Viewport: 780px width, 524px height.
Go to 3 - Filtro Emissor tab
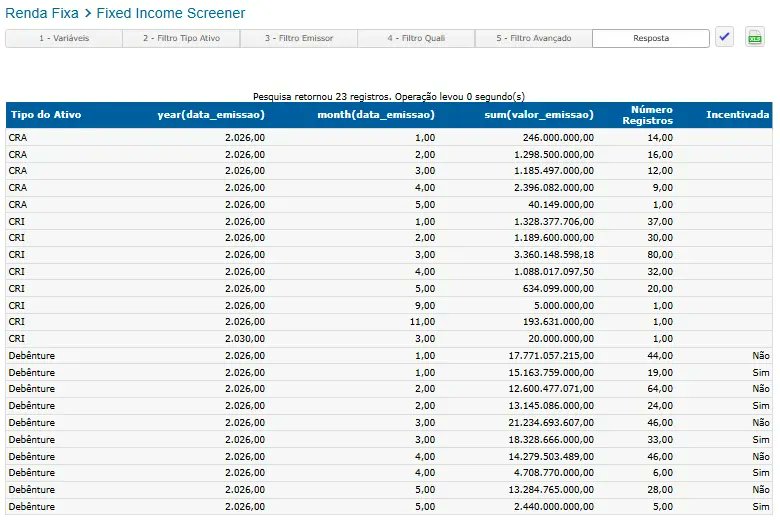click(x=299, y=38)
